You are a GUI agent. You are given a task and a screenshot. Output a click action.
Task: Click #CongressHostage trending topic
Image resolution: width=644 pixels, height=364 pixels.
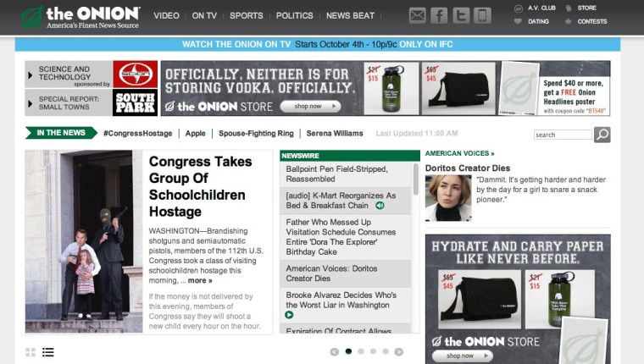138,134
